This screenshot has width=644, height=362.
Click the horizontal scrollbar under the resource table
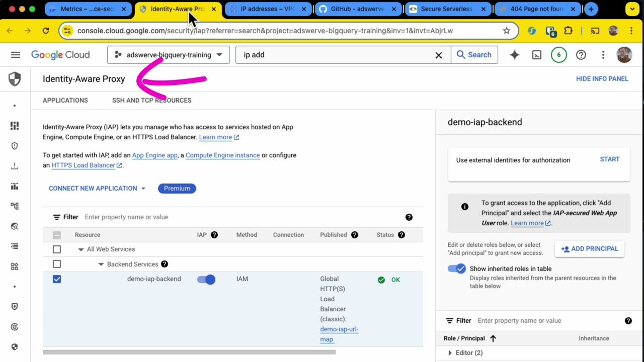tap(189, 352)
